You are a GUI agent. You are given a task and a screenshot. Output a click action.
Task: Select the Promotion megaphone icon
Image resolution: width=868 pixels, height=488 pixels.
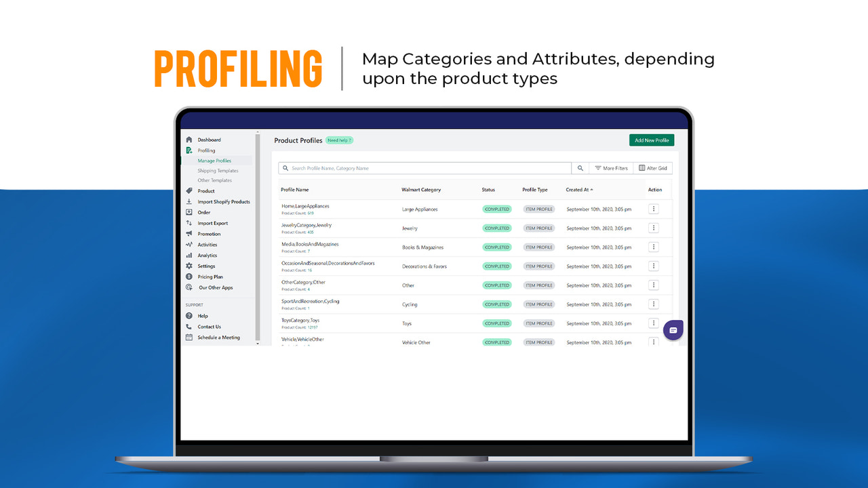point(190,234)
